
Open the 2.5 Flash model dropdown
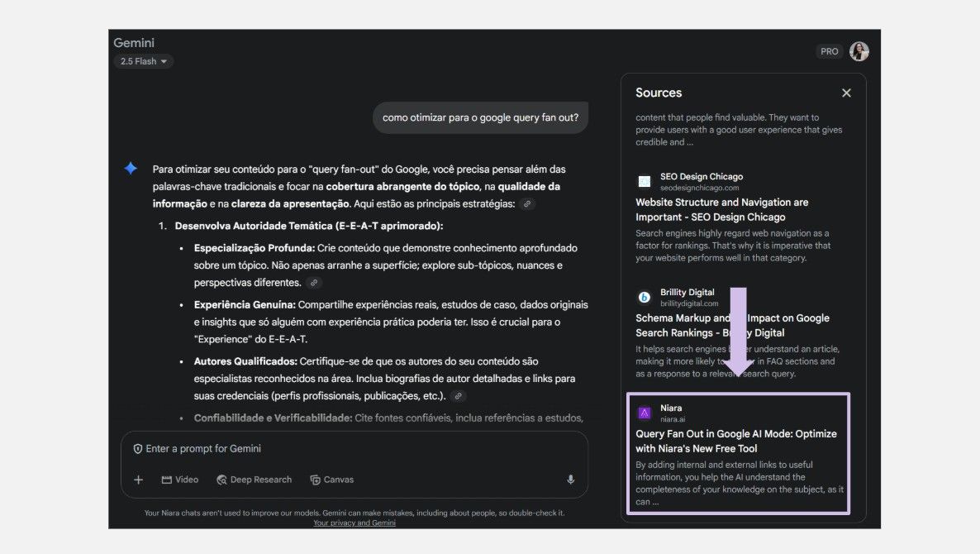point(144,61)
